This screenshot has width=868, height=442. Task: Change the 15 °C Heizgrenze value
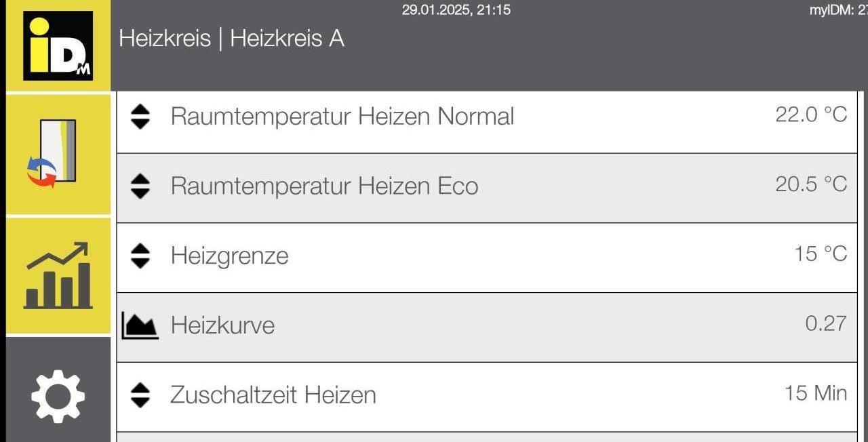tap(821, 254)
